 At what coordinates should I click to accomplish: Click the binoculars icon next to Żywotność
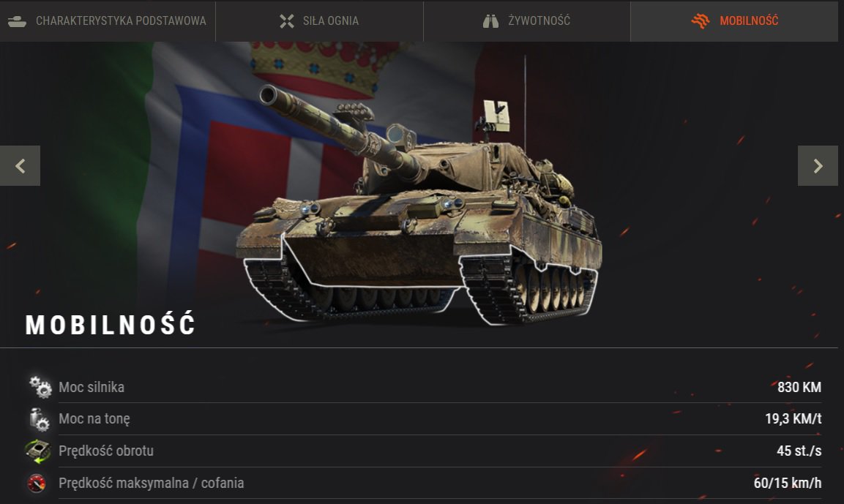[490, 21]
